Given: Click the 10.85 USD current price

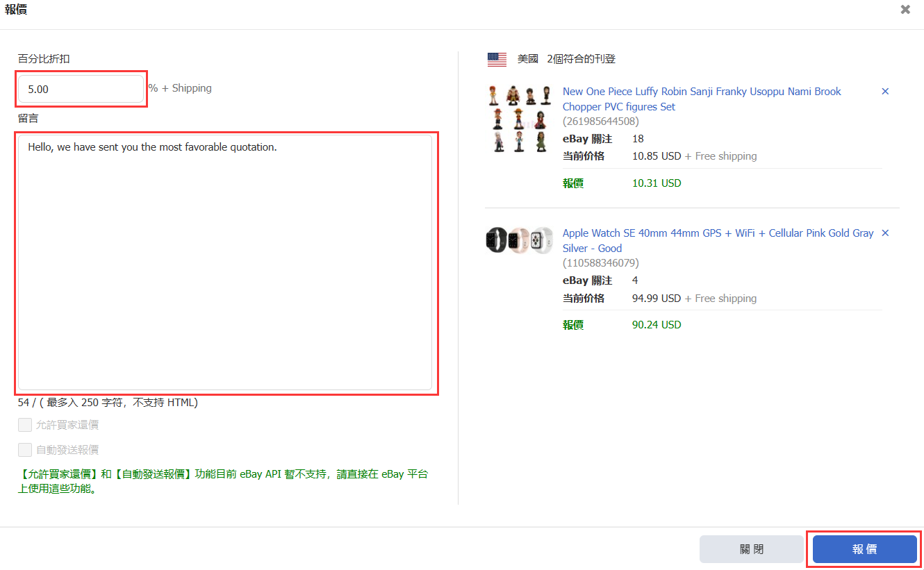Looking at the screenshot, I should click(657, 156).
